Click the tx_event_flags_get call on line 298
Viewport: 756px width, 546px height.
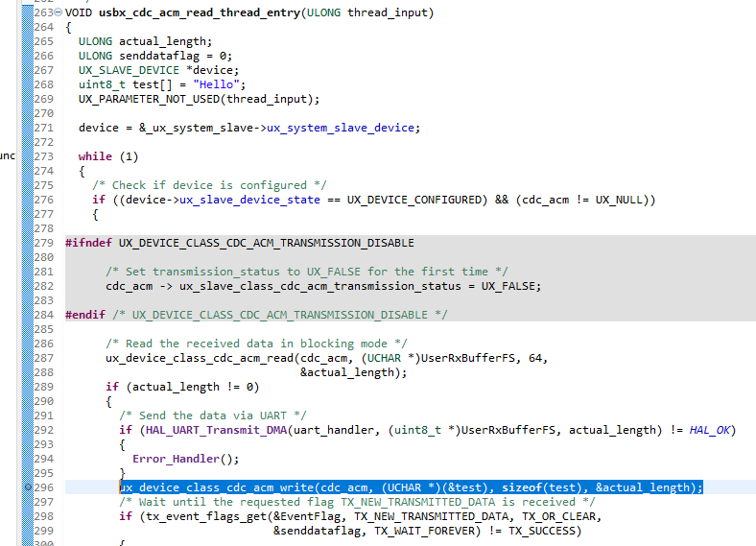click(x=206, y=516)
